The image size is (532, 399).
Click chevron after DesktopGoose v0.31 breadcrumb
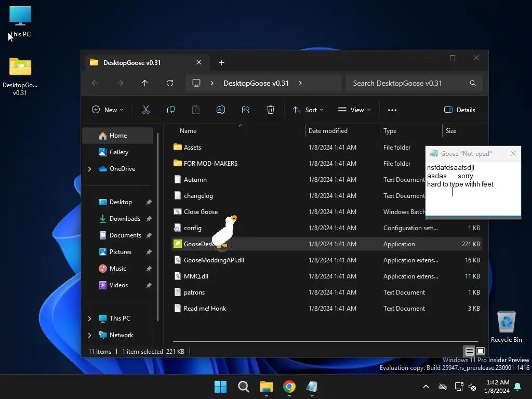point(300,83)
